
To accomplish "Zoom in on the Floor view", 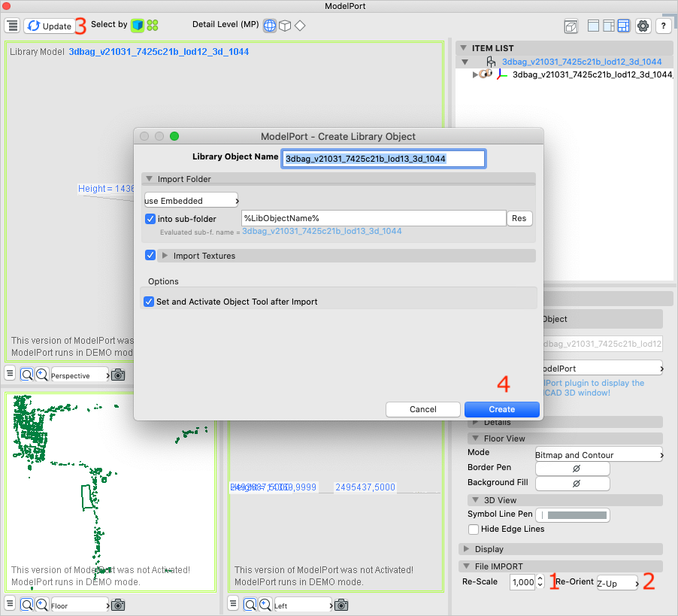I will pyautogui.click(x=41, y=605).
